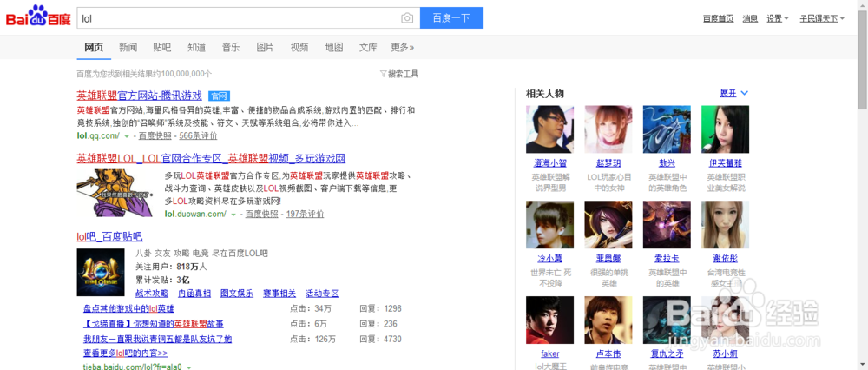Click the Baidu logo

[x=38, y=17]
